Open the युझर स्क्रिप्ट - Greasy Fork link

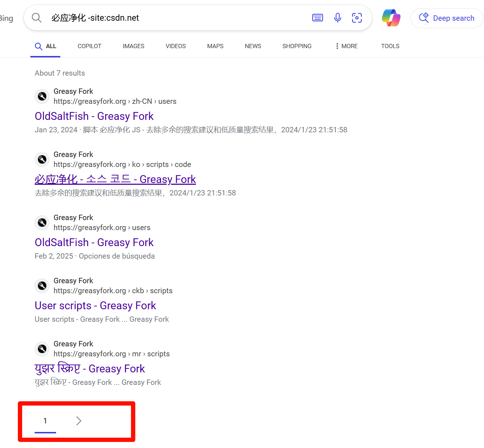pos(90,369)
